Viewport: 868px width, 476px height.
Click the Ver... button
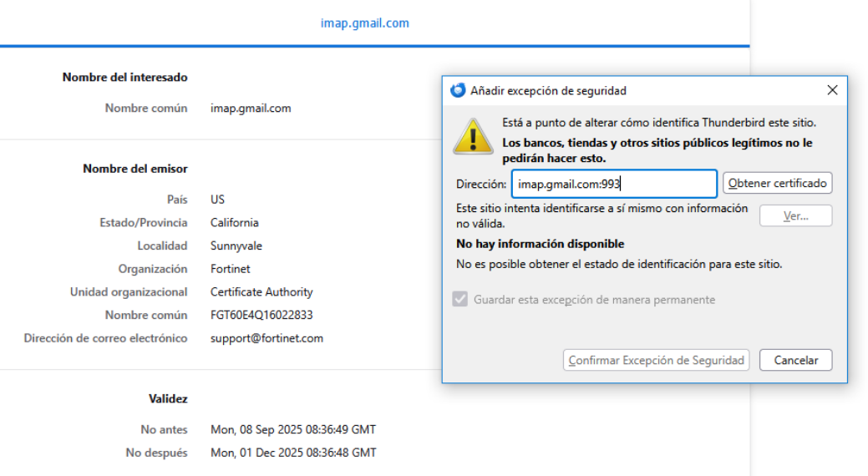click(x=795, y=215)
